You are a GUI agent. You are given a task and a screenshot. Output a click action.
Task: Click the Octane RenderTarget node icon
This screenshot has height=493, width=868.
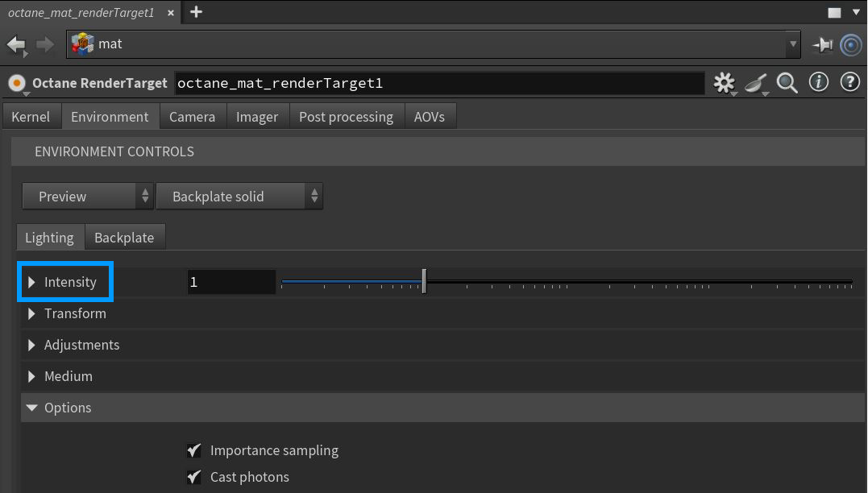point(17,83)
